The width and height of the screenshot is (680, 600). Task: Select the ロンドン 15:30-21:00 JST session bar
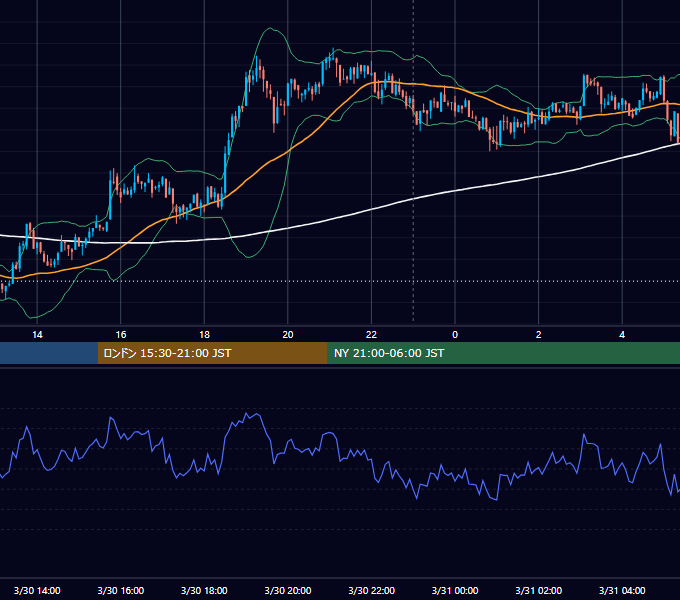(x=212, y=353)
